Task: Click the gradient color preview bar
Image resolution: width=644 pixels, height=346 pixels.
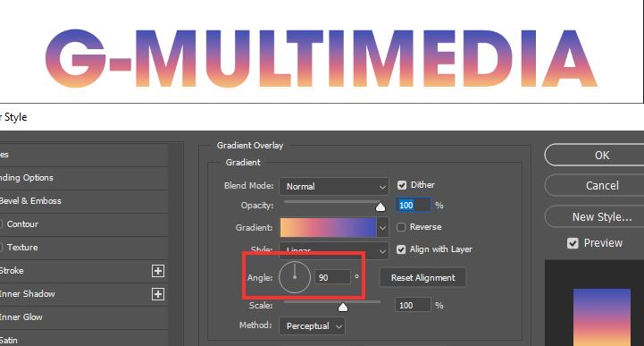Action: [328, 228]
